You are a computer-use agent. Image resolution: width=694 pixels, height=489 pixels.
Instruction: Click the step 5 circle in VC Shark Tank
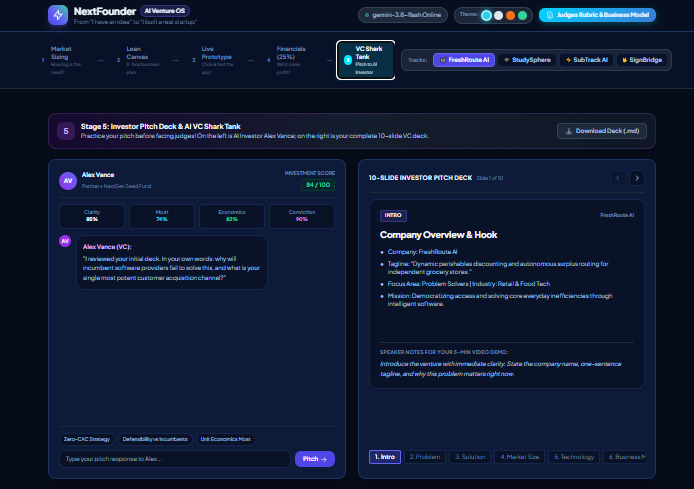pos(348,60)
